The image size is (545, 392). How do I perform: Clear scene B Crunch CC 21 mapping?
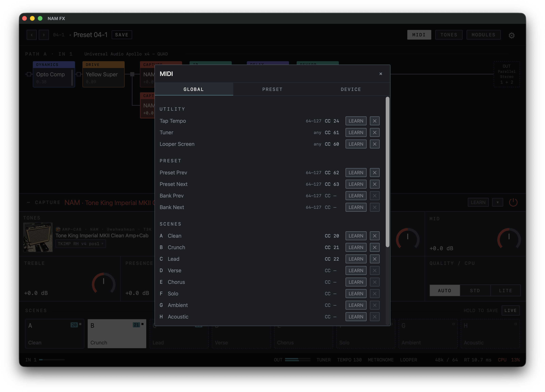click(x=375, y=247)
